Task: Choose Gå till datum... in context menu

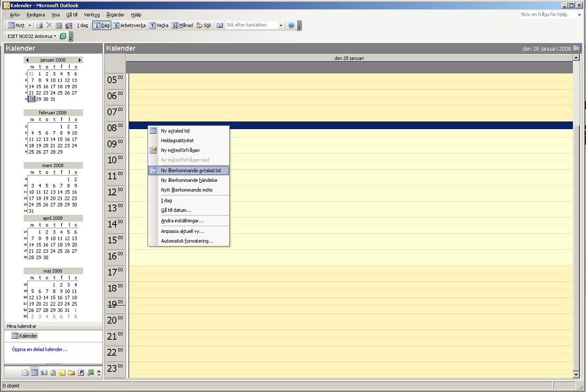Action: coord(189,210)
